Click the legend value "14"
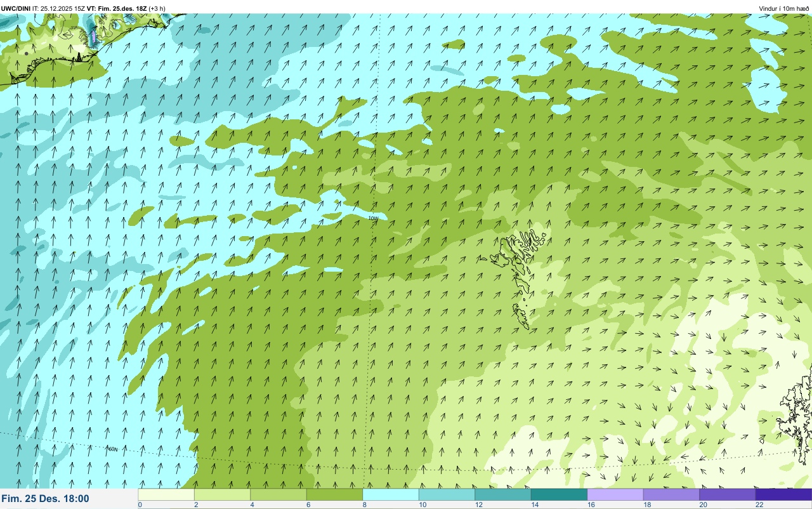Screen dimensions: 812x509 click(535, 505)
